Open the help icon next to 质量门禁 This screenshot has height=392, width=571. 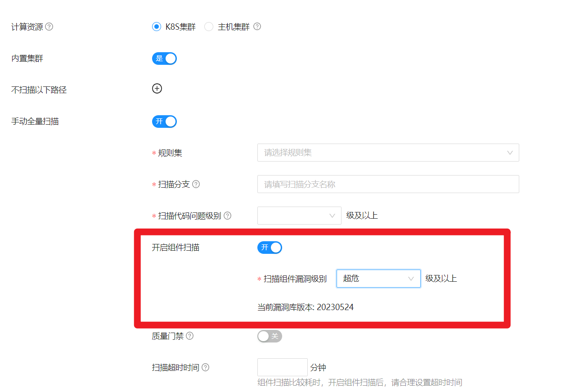point(189,336)
